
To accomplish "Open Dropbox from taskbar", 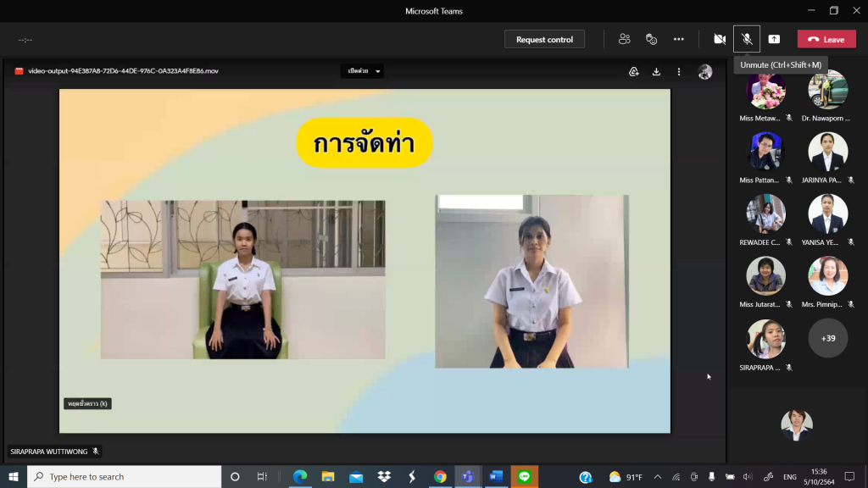I will (x=384, y=476).
